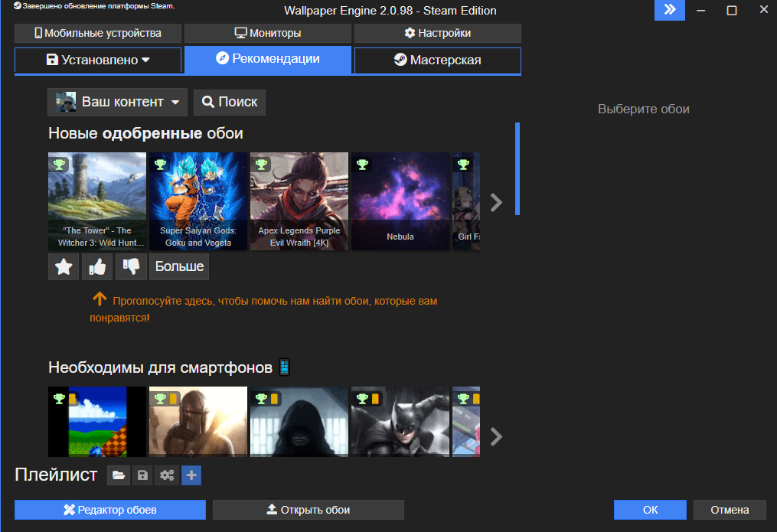The image size is (777, 532).
Task: Switch to the Мастерская tab
Action: pos(438,60)
